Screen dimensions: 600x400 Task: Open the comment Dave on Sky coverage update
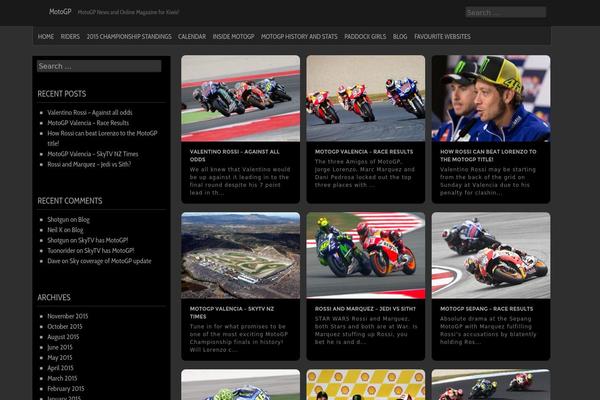[99, 261]
